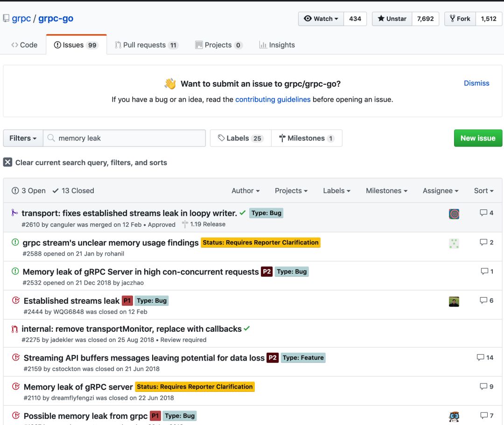The image size is (504, 425).
Task: Click closed-issue icon on Established streams leak row
Action: point(16,300)
